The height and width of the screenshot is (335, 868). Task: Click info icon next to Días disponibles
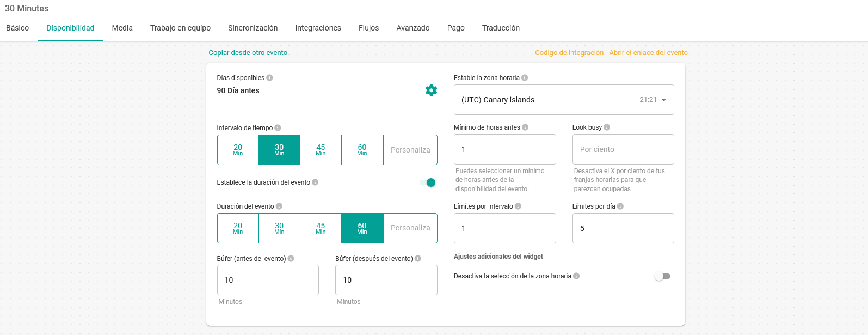[x=269, y=78]
